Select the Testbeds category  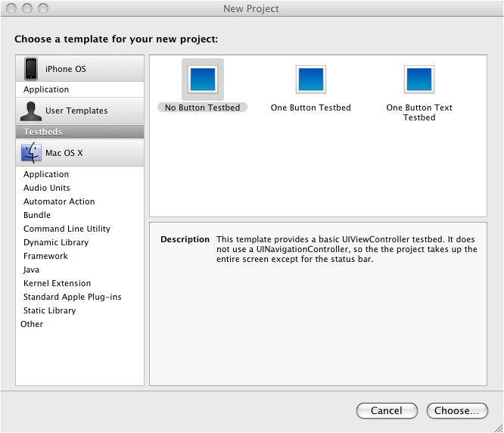click(x=43, y=132)
